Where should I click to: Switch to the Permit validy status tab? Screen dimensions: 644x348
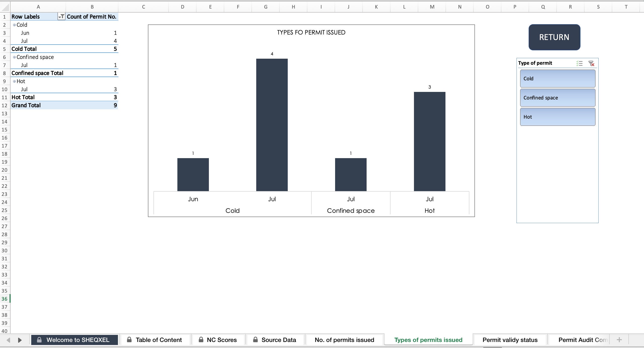(x=510, y=339)
